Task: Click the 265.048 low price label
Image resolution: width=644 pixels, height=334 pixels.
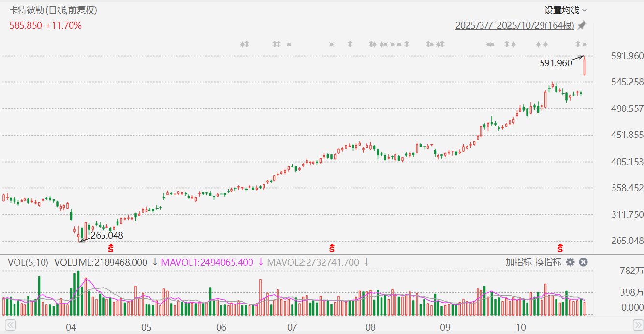Action: 107,236
